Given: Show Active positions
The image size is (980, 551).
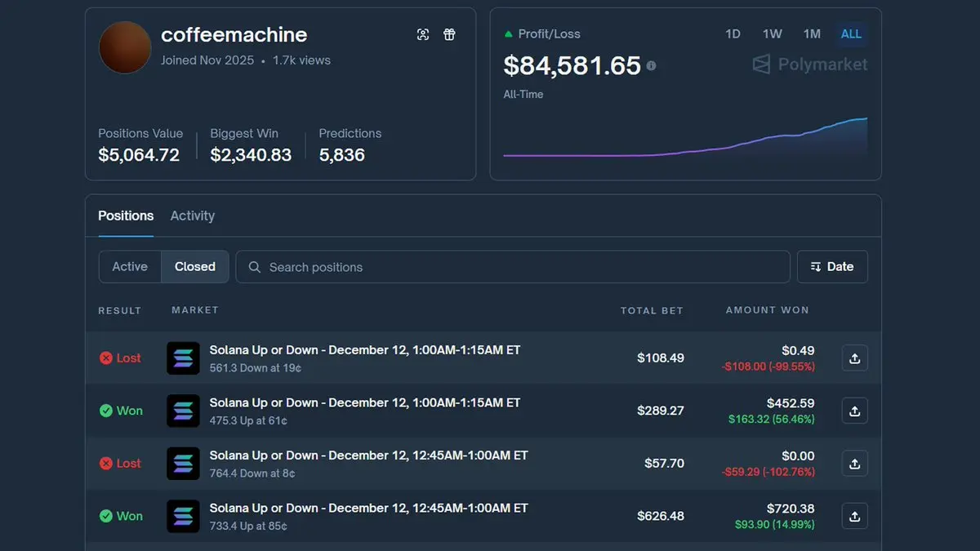Looking at the screenshot, I should coord(130,267).
